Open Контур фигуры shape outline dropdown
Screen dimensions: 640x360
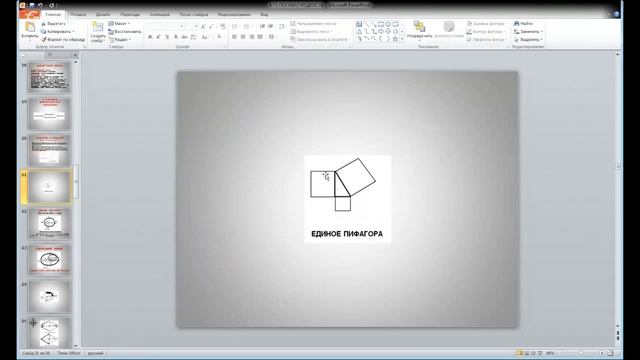(485, 31)
